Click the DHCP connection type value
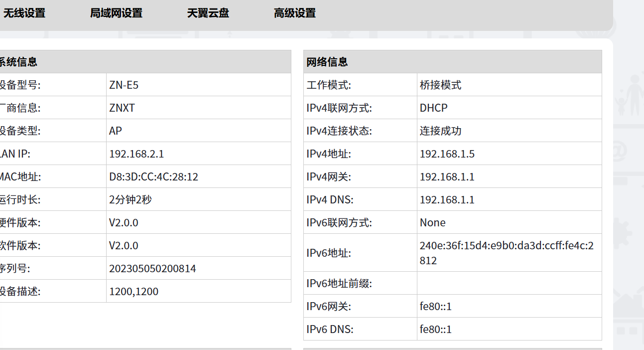 [433, 108]
